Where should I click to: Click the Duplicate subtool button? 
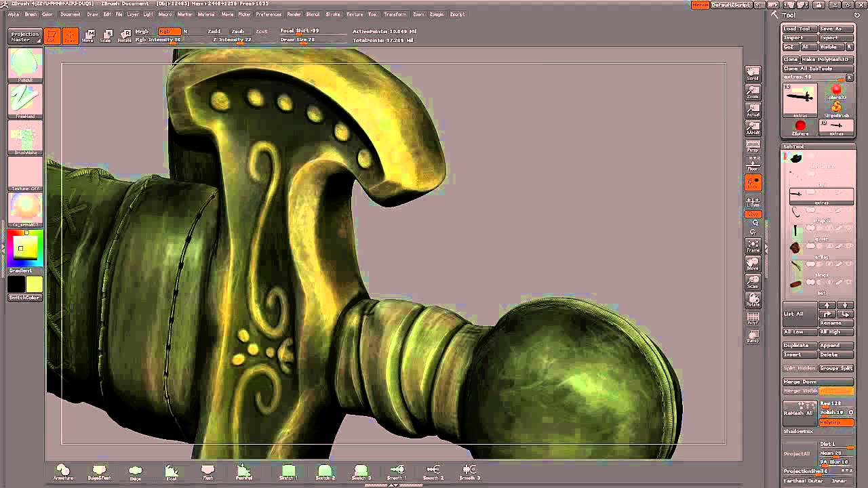(800, 346)
